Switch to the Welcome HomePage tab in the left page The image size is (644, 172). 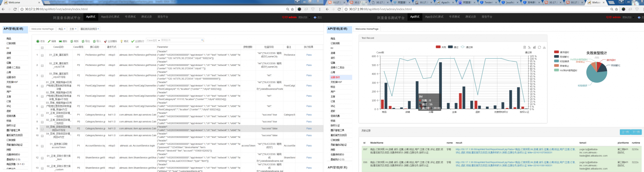(43, 29)
